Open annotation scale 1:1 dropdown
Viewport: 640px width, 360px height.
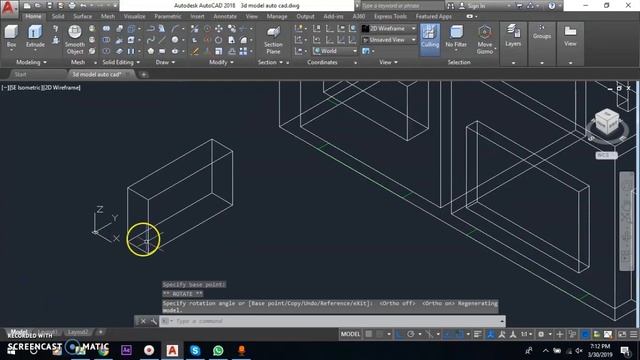tap(527, 334)
